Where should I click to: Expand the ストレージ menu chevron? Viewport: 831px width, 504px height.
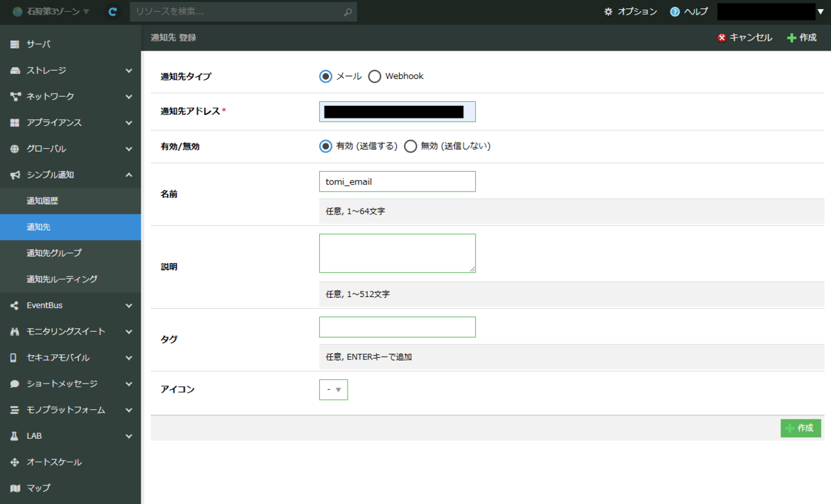129,71
